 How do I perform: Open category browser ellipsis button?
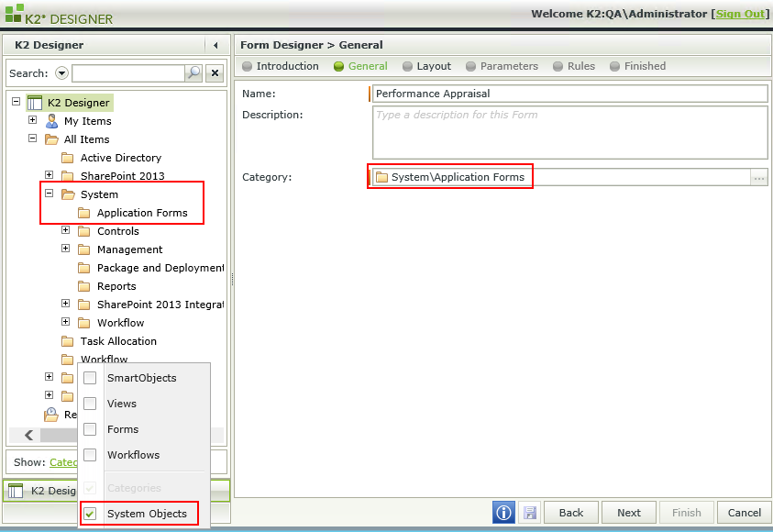tap(759, 178)
